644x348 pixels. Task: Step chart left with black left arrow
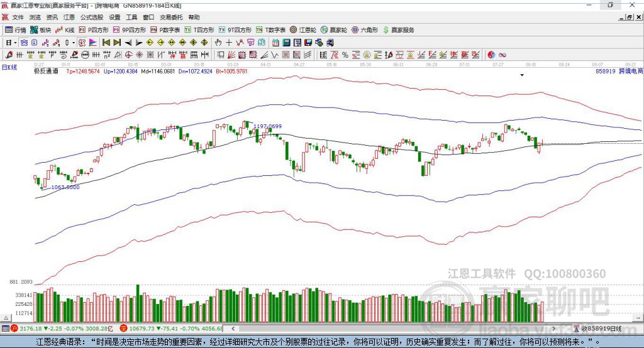click(128, 43)
